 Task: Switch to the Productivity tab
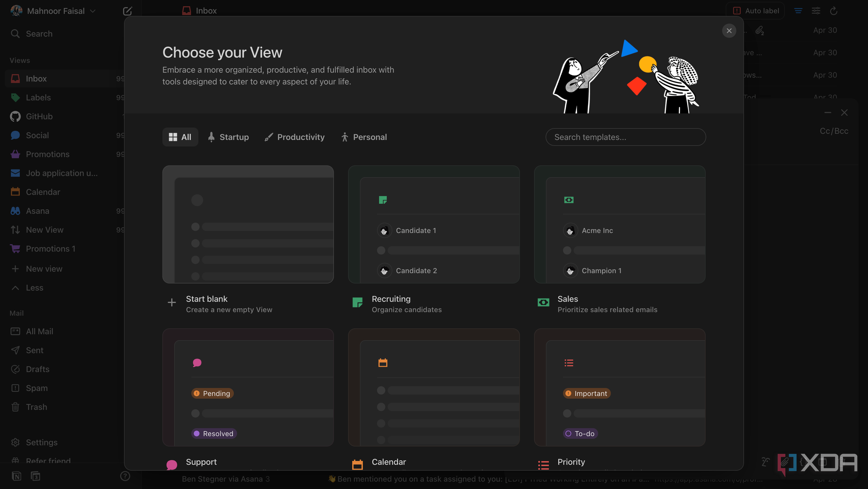294,137
